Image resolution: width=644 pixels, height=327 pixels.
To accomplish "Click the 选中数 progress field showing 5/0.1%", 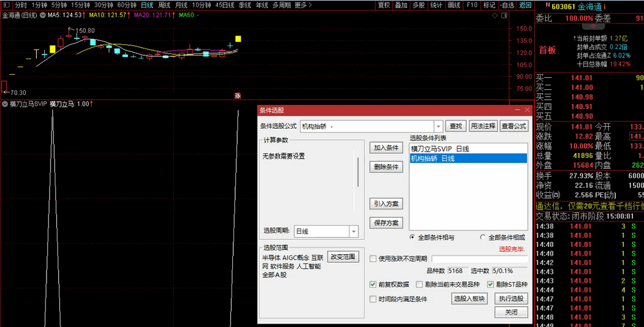I will pyautogui.click(x=509, y=271).
